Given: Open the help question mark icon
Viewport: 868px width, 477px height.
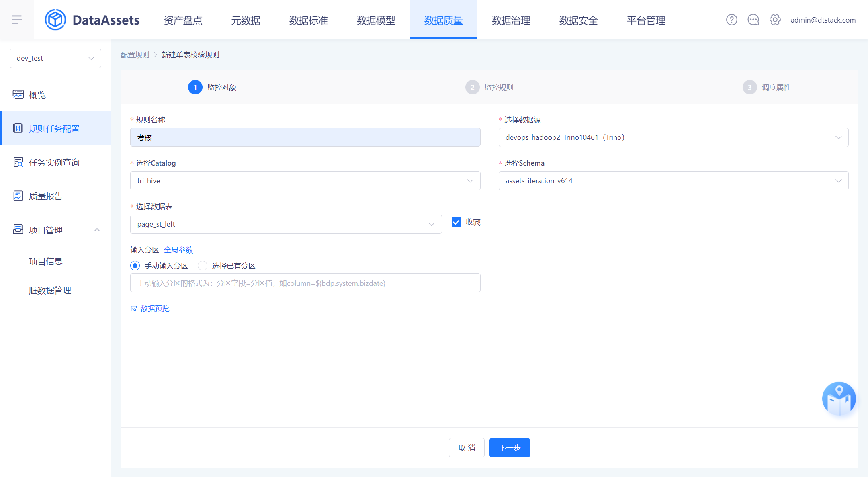Looking at the screenshot, I should pyautogui.click(x=731, y=20).
